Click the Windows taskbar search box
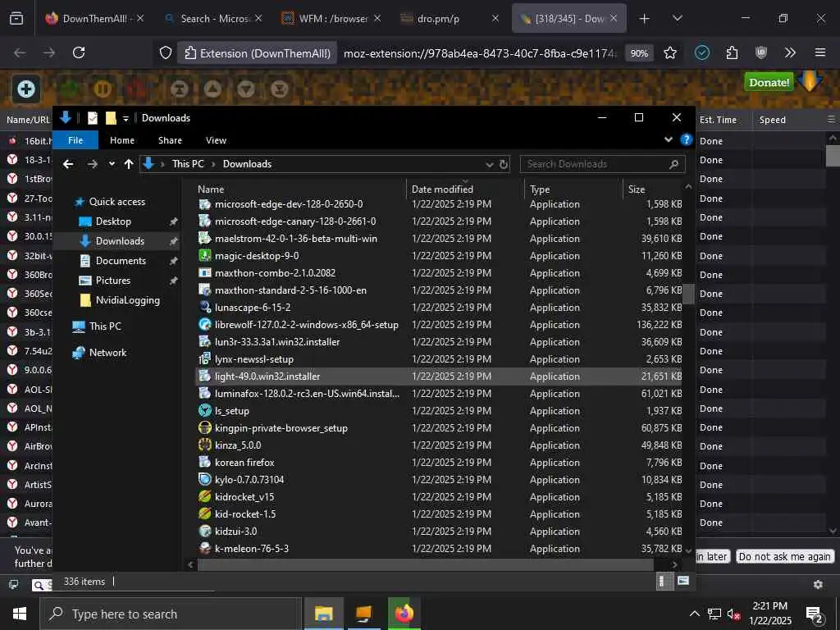 coord(171,614)
